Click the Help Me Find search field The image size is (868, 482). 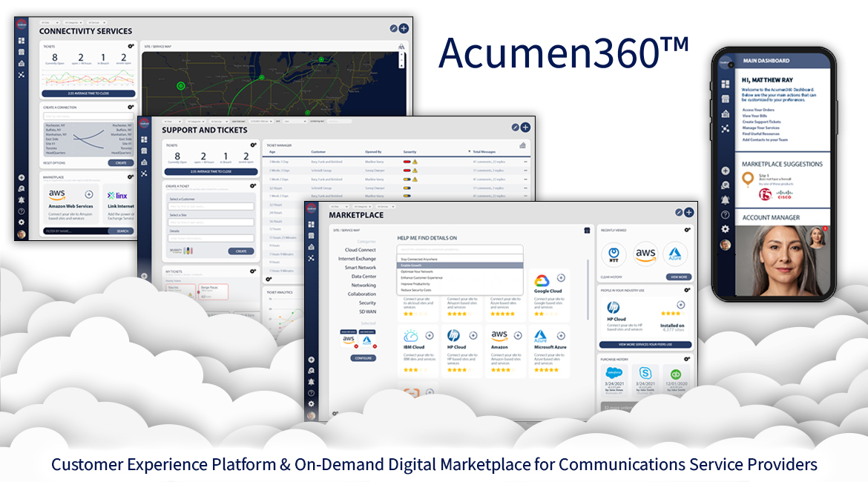click(460, 250)
